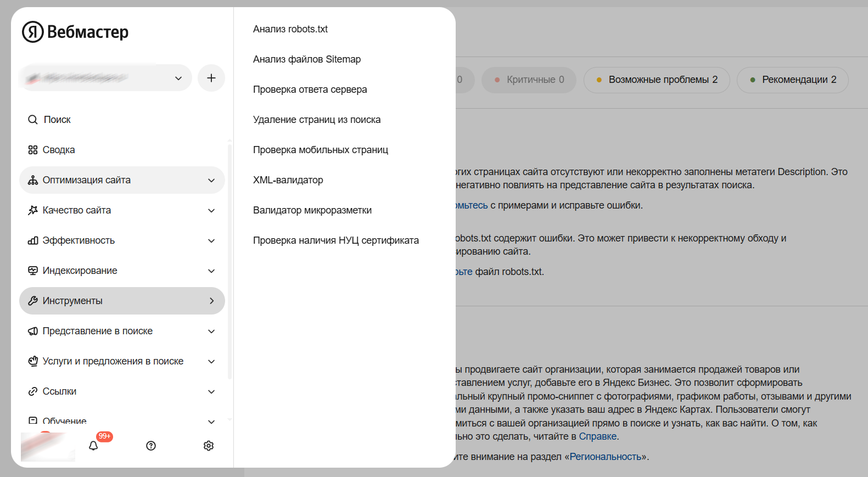Add a new site with plus button

(211, 78)
